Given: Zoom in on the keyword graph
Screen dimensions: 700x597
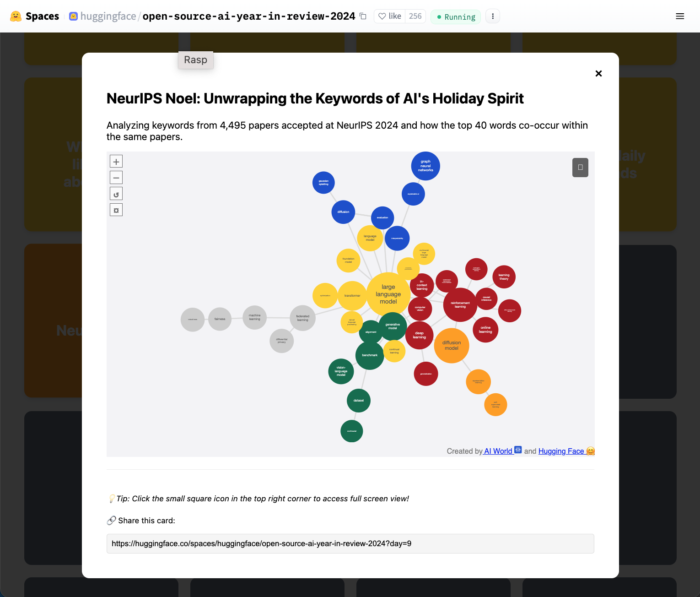Looking at the screenshot, I should tap(116, 162).
